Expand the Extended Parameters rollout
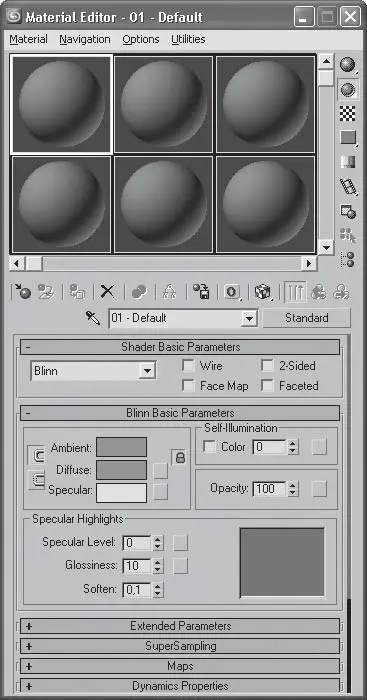 (x=180, y=626)
